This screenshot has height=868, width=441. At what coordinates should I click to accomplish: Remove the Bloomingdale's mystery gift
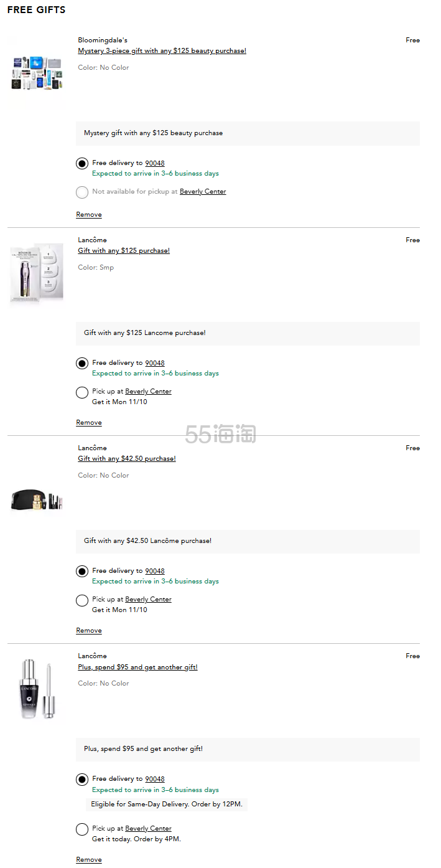pyautogui.click(x=89, y=215)
